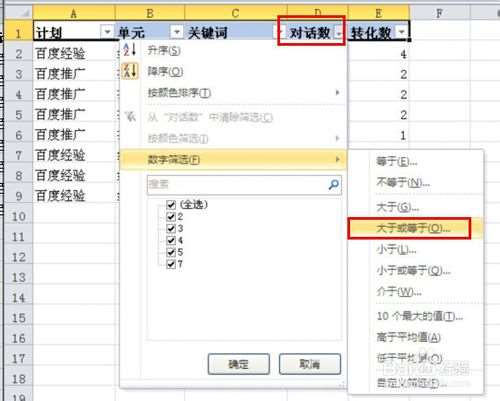The height and width of the screenshot is (401, 500).
Task: Uncheck the value 7 checkbox
Action: (x=171, y=264)
